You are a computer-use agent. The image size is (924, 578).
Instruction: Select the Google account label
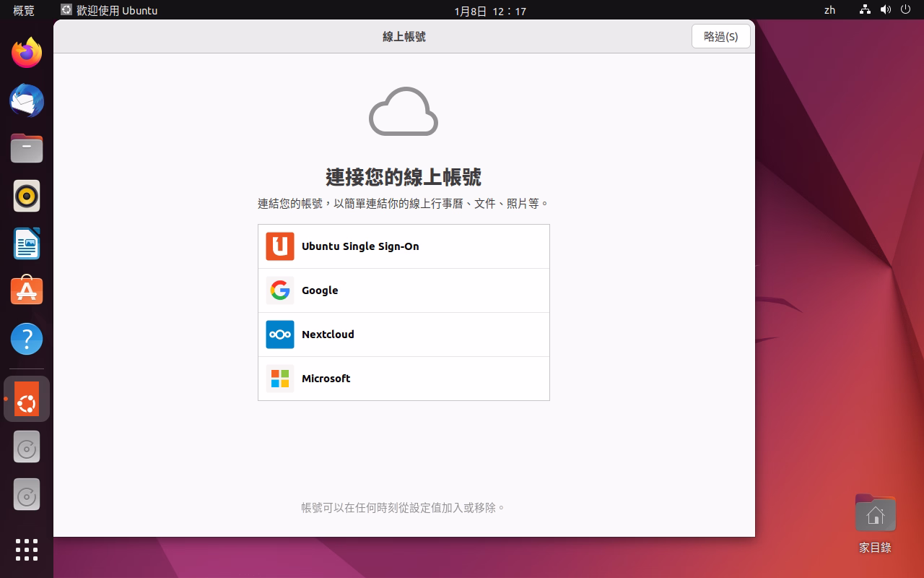tap(320, 290)
